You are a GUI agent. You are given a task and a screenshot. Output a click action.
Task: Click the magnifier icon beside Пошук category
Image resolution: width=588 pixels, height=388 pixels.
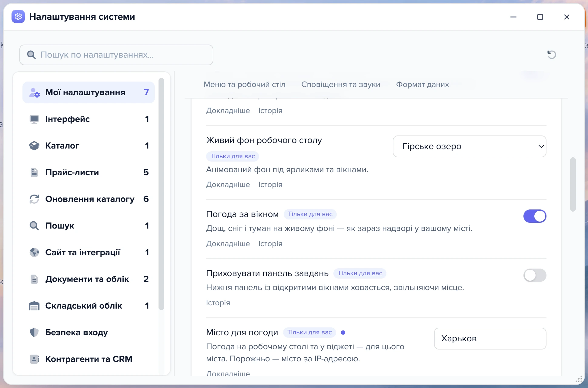click(34, 226)
